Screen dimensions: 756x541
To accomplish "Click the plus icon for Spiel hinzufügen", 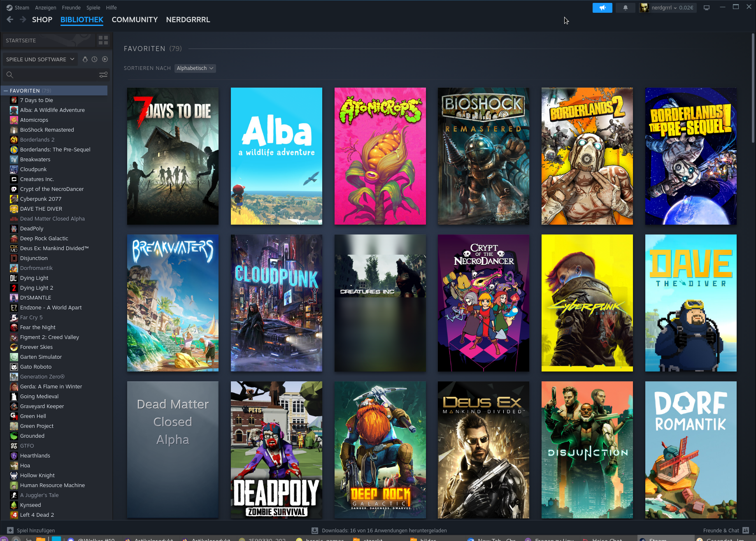I will tap(10, 530).
